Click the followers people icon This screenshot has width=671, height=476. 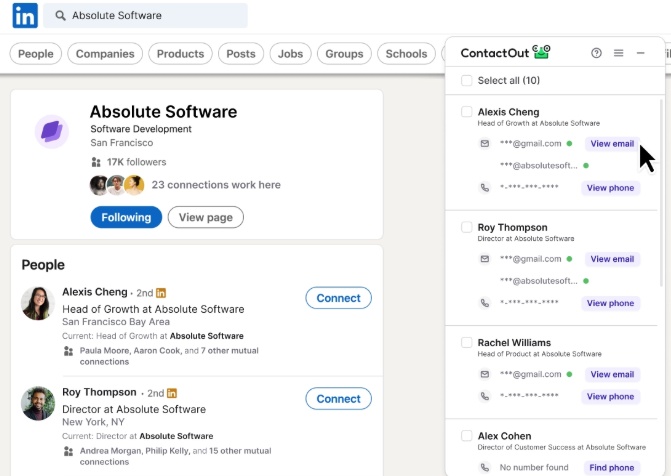tap(96, 162)
